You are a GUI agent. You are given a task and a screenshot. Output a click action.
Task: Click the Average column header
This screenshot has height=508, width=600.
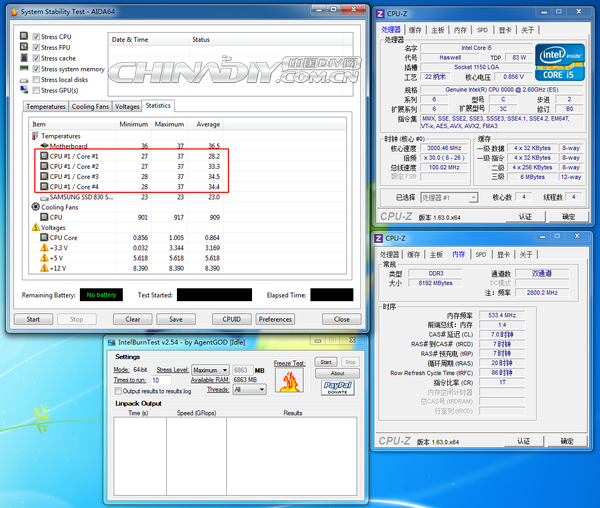pyautogui.click(x=205, y=124)
